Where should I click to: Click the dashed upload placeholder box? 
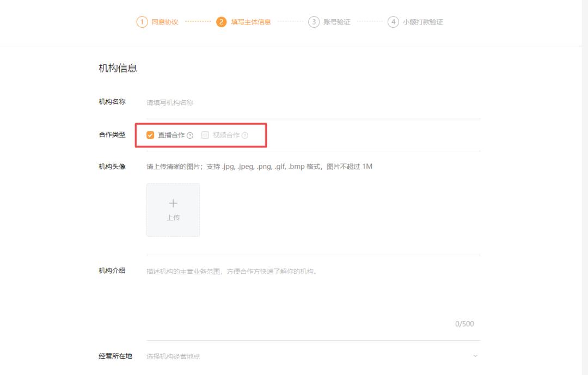[173, 210]
